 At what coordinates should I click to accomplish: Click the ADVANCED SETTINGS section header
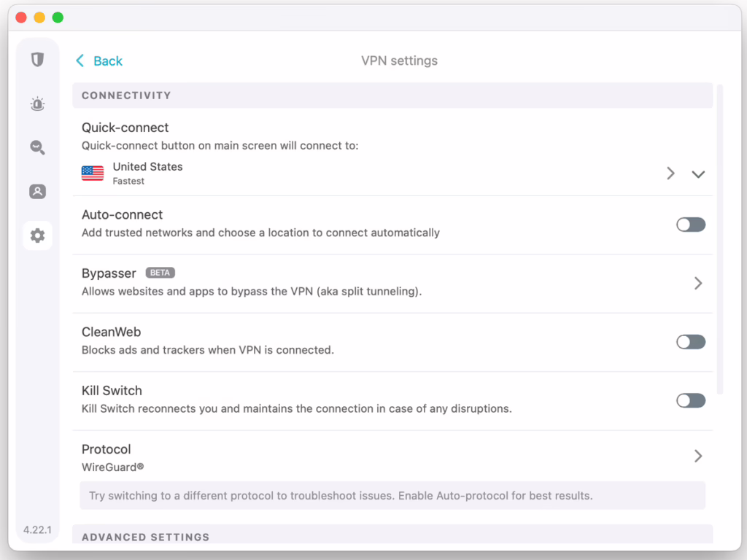pos(392,534)
